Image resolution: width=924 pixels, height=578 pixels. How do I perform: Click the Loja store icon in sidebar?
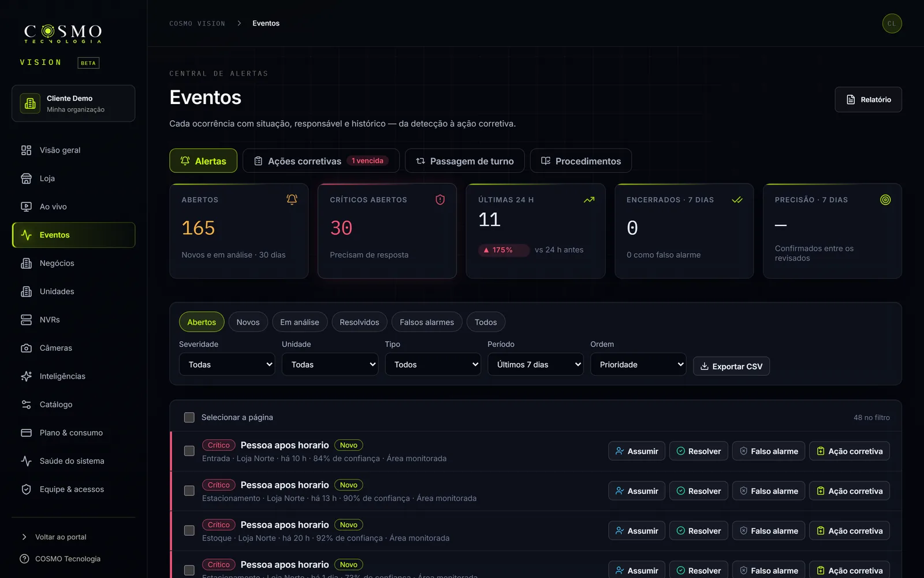(x=26, y=179)
